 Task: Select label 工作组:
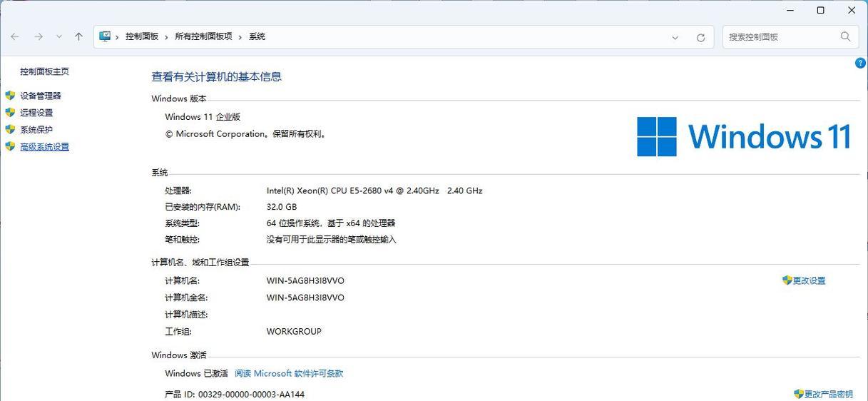[x=178, y=332]
